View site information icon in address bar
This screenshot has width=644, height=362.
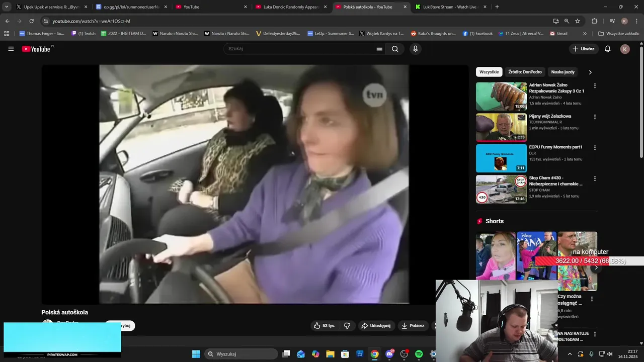pos(46,21)
